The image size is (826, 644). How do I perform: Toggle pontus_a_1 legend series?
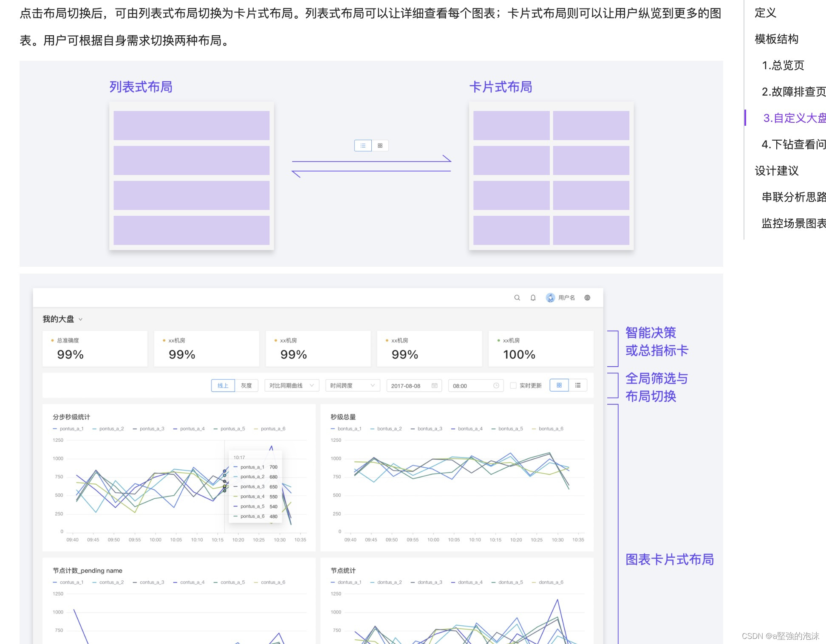(x=68, y=429)
